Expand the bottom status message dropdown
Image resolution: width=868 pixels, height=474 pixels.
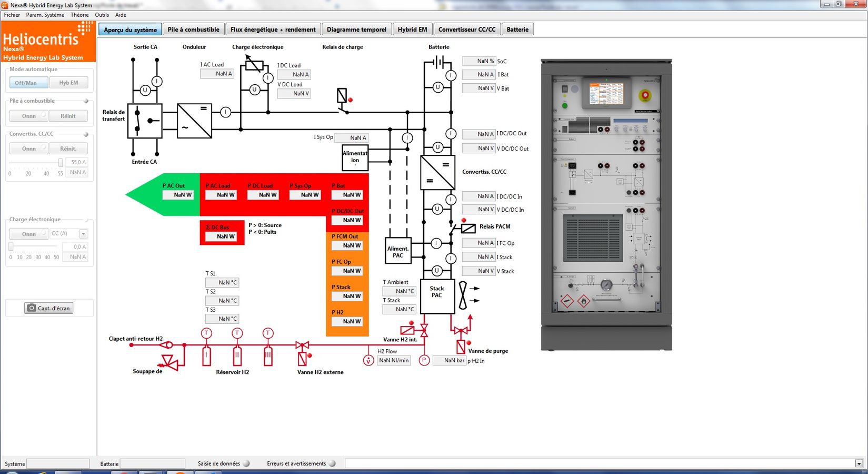pos(859,463)
